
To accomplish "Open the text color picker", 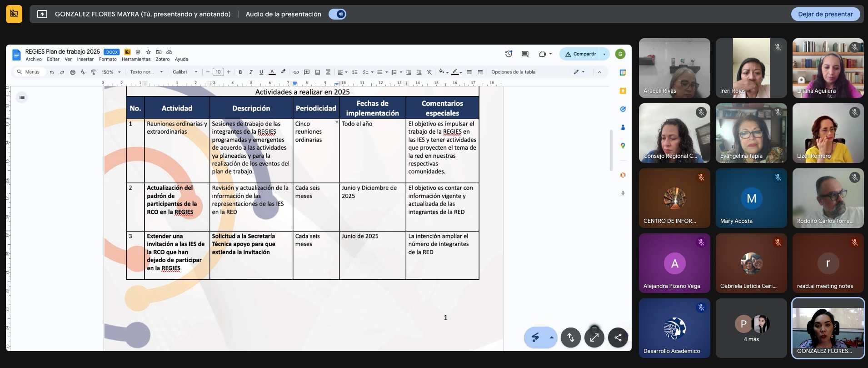I will coord(272,72).
